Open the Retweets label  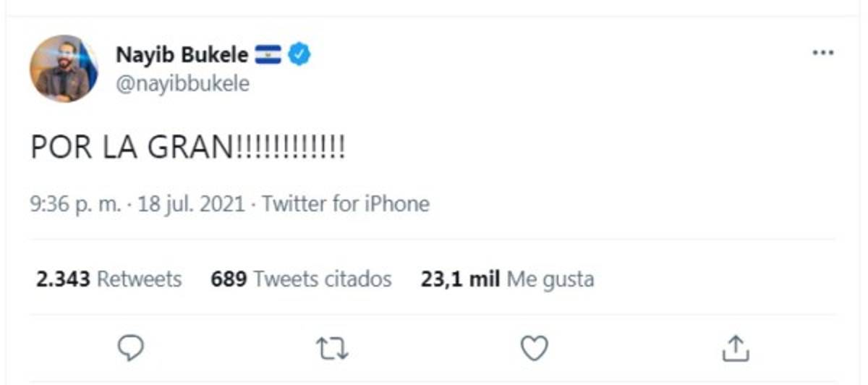(x=139, y=279)
